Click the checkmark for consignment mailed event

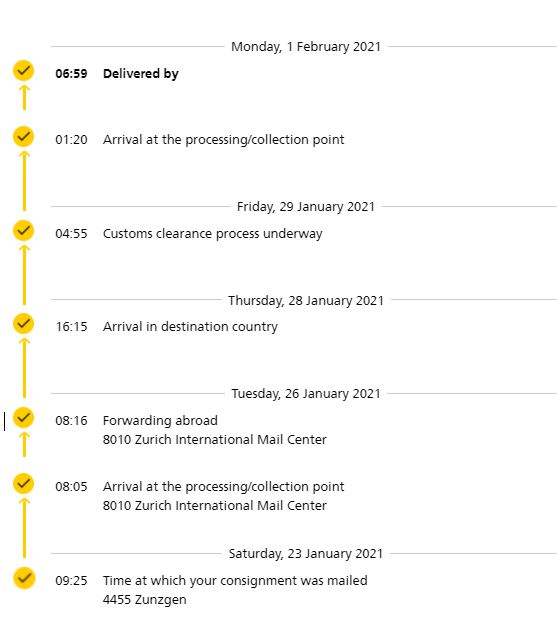click(24, 578)
